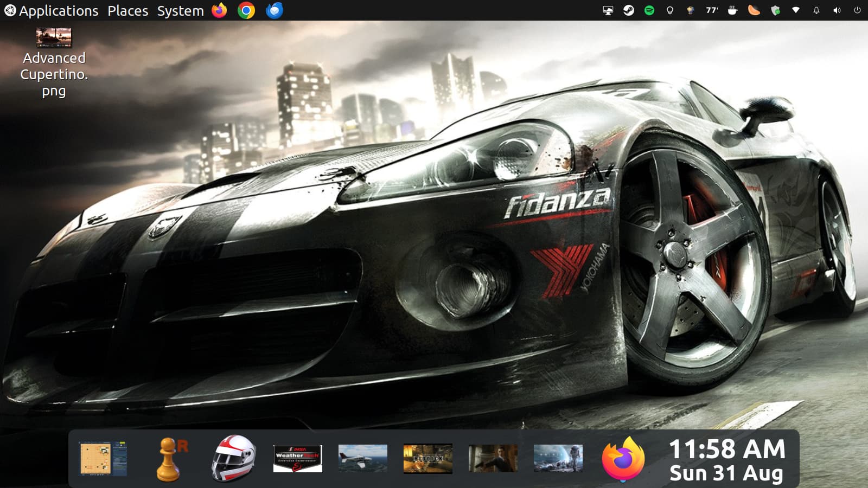Viewport: 868px width, 488px height.
Task: Open the Applications menu
Action: click(52, 11)
